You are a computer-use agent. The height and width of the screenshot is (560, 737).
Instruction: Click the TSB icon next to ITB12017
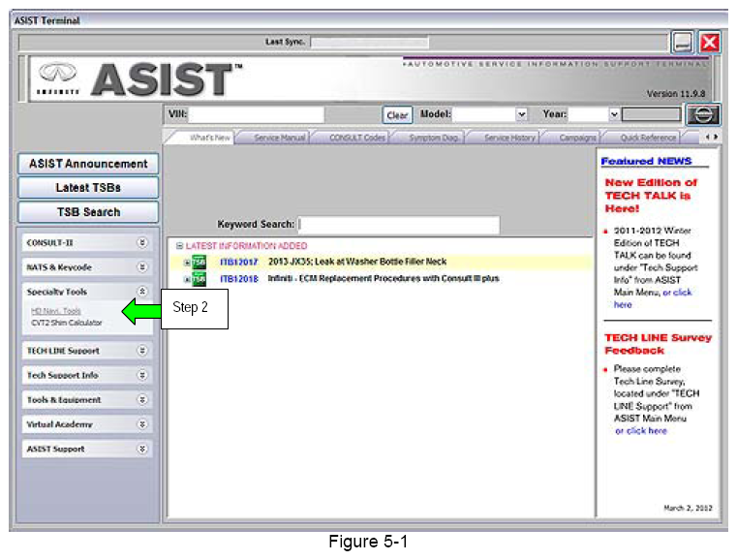pos(198,263)
